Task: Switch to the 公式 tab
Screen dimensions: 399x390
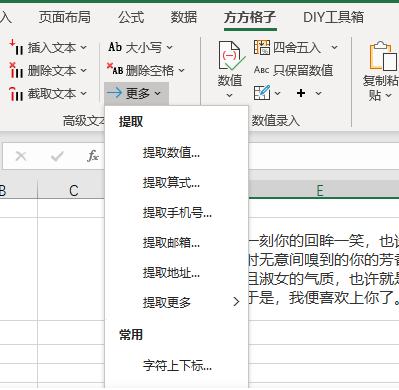Action: click(x=131, y=17)
